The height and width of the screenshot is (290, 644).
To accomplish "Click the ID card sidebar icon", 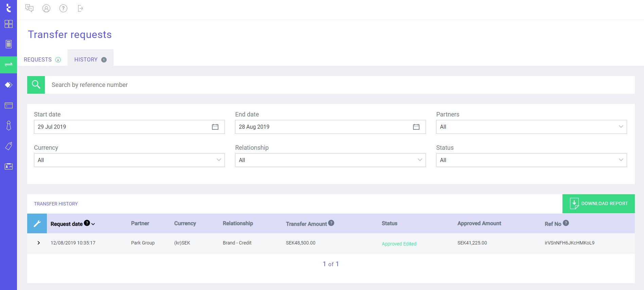I will (x=8, y=166).
